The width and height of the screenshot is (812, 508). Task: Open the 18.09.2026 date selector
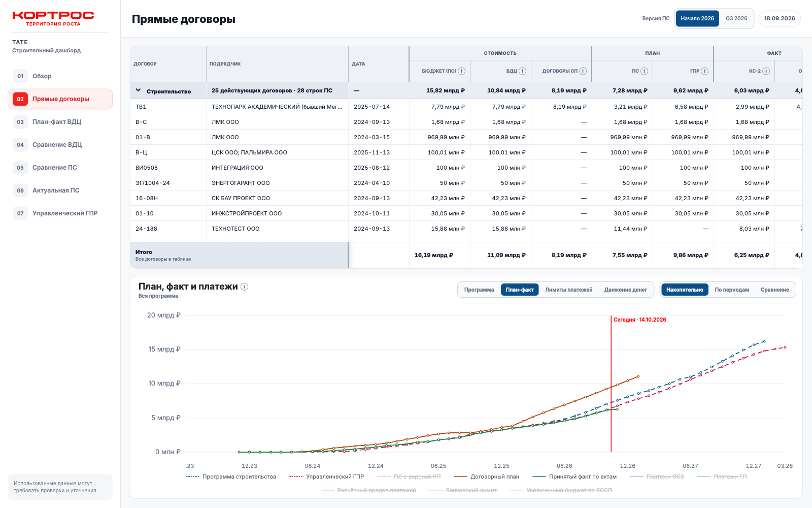click(x=780, y=18)
